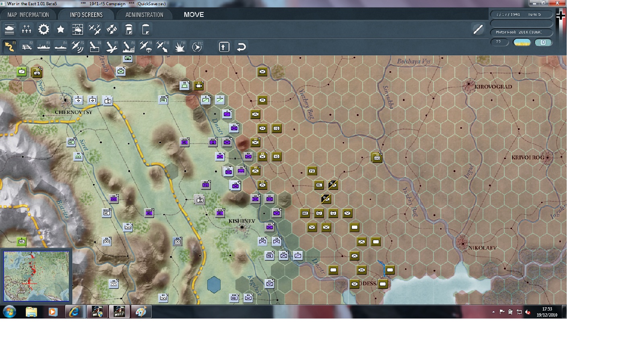Image resolution: width=644 pixels, height=362 pixels.
Task: Open the ADMINISTRATION tab
Action: 144,15
